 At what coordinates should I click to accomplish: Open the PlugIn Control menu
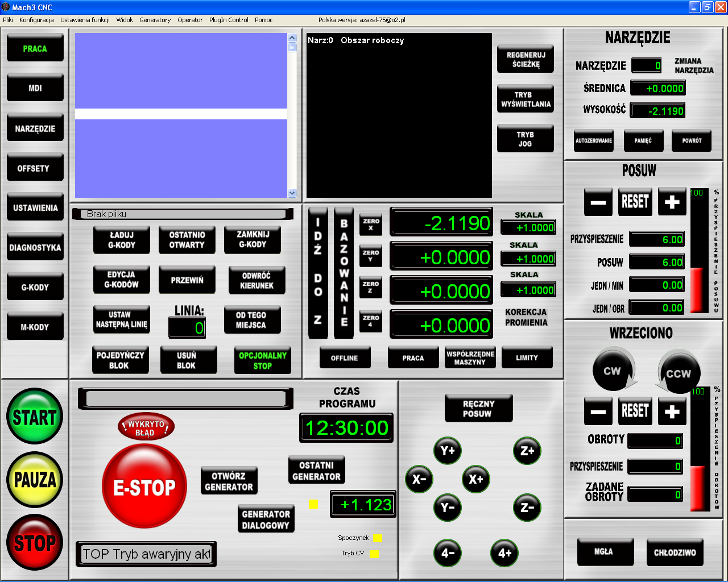(229, 20)
